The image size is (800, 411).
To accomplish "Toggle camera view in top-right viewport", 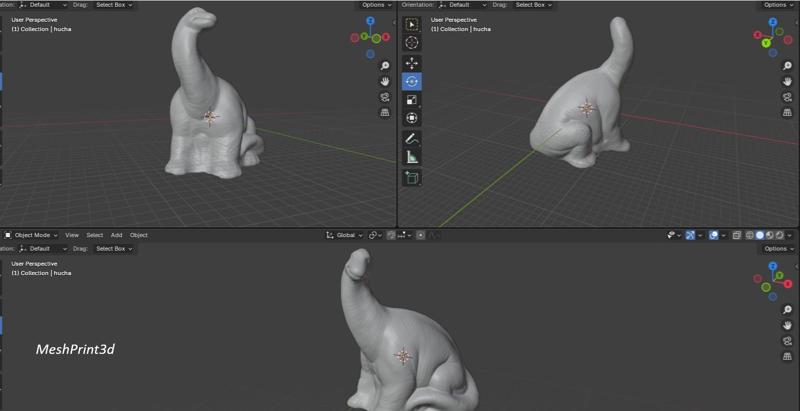I will click(787, 97).
